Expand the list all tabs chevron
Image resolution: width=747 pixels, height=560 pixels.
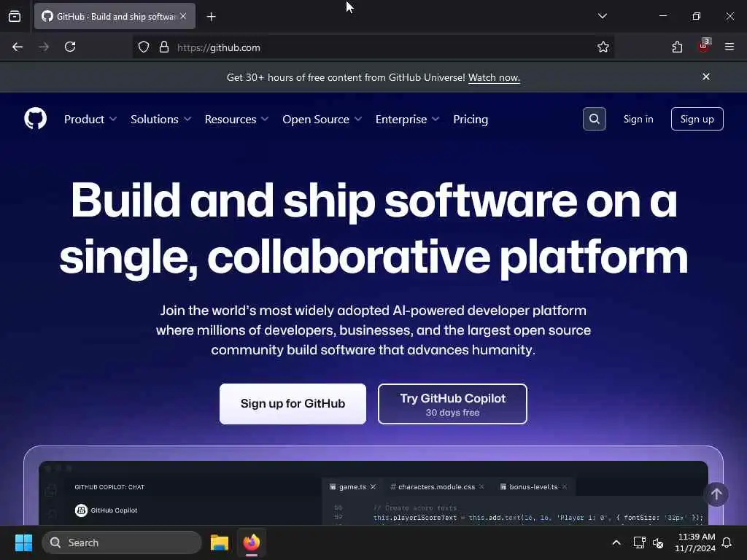tap(602, 16)
